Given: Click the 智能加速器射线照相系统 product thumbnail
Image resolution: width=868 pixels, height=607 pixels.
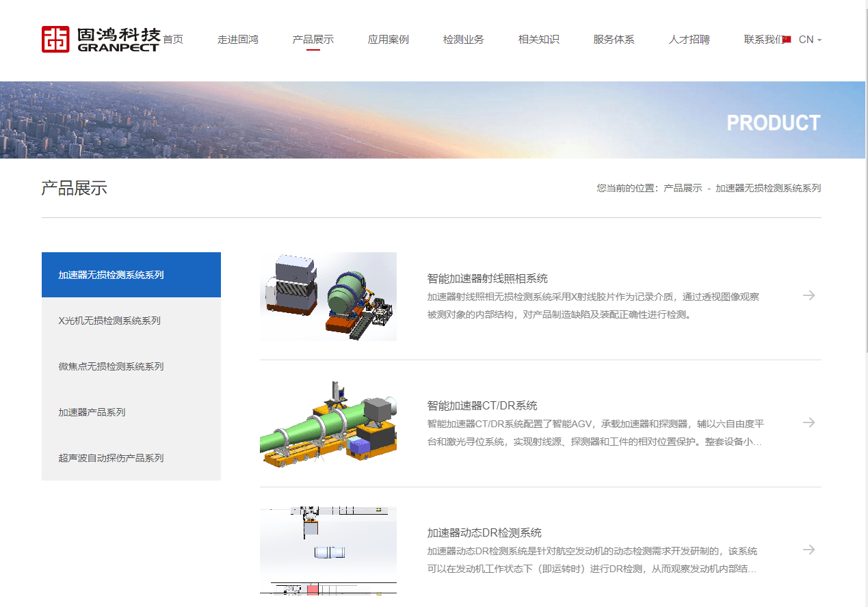Looking at the screenshot, I should 328,297.
